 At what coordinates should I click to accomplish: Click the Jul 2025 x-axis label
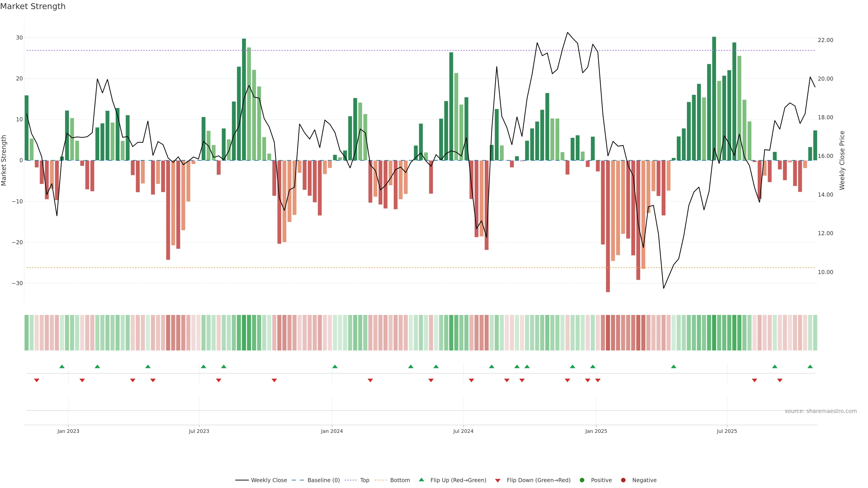point(727,431)
